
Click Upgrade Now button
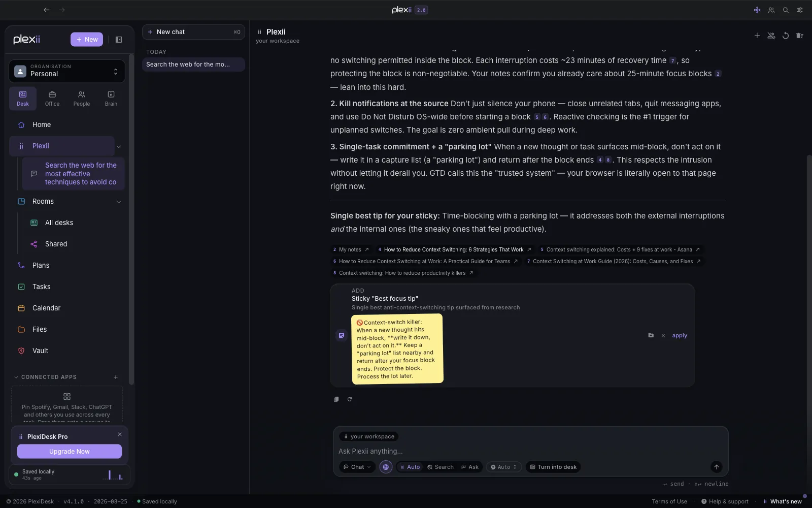click(x=70, y=451)
